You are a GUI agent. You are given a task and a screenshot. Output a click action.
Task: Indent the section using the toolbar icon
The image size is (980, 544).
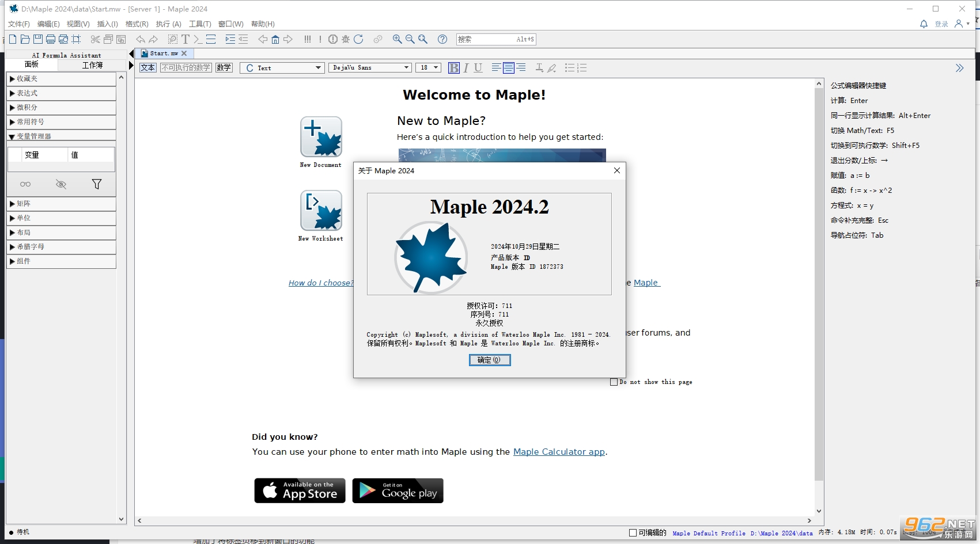[x=230, y=39]
